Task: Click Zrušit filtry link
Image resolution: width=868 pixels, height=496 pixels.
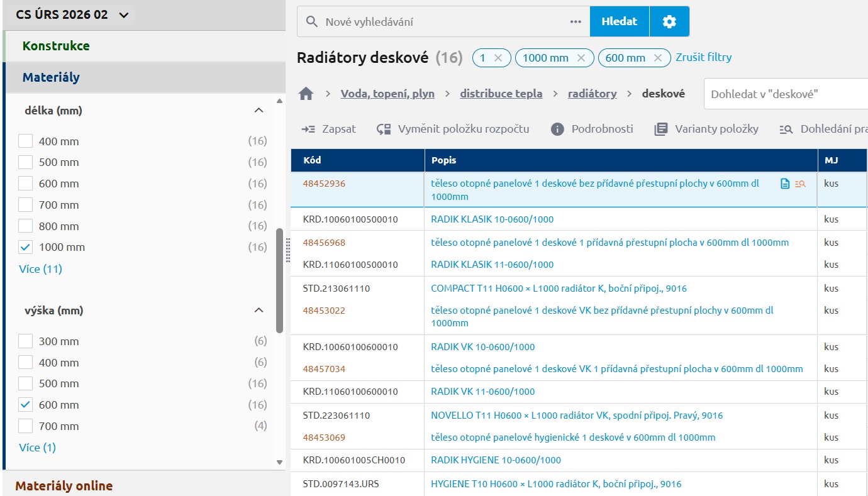Action: coord(704,57)
